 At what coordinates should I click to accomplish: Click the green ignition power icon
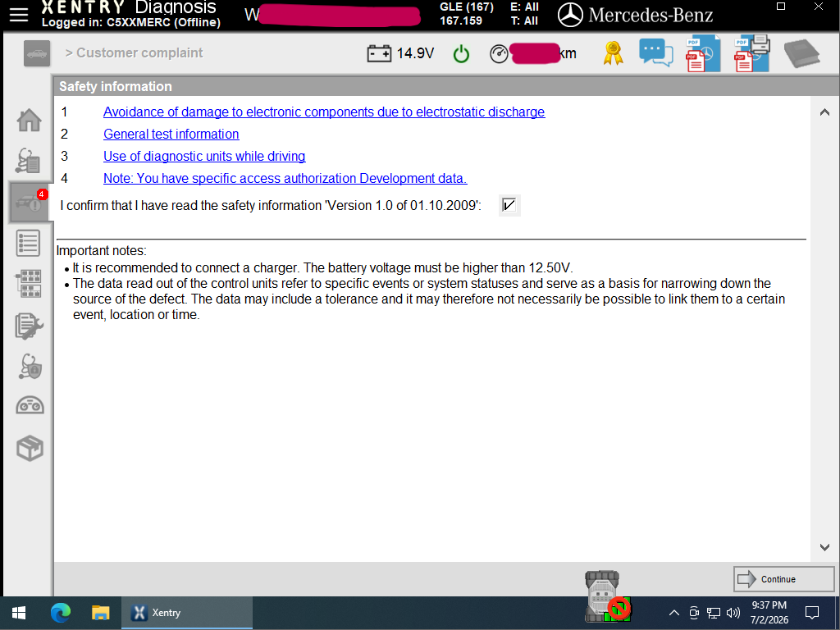(461, 54)
